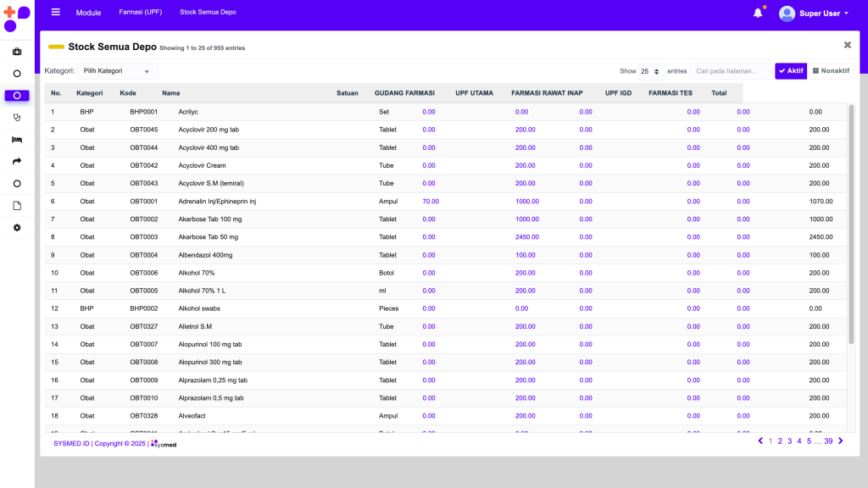Open settings gear in sidebar
Viewport: 868px width, 488px height.
[17, 228]
